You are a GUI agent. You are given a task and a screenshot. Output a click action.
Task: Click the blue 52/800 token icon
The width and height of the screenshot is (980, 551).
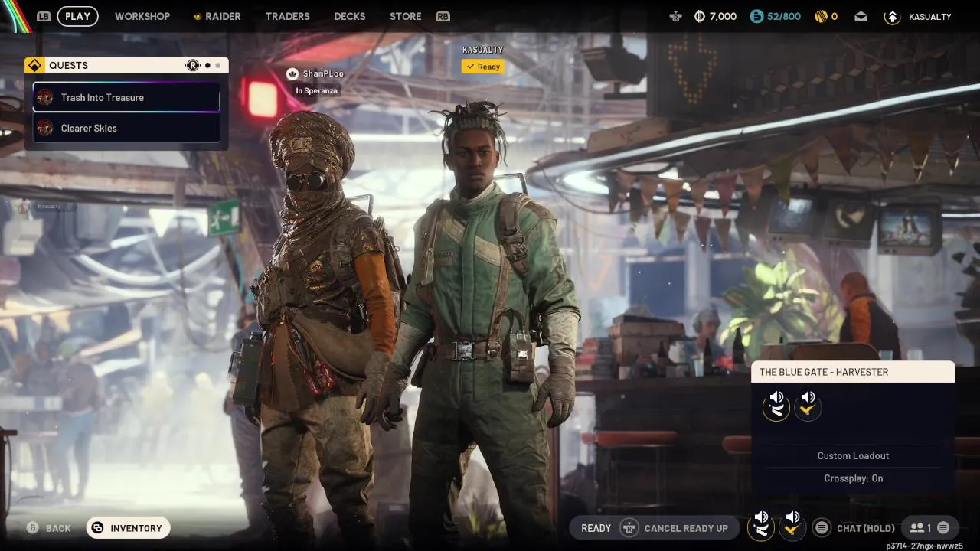click(756, 16)
